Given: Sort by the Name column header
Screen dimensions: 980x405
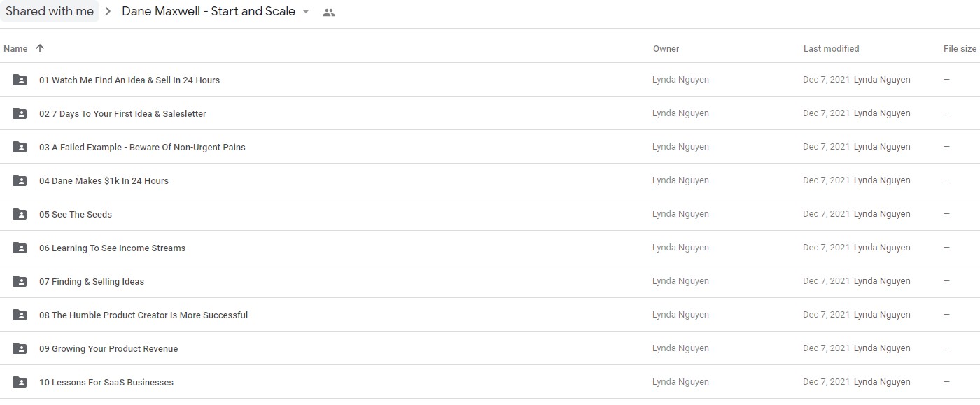Looking at the screenshot, I should click(15, 48).
